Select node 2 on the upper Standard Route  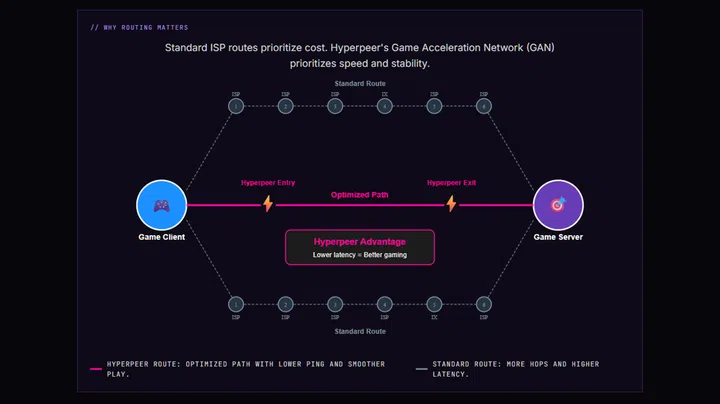[x=286, y=106]
